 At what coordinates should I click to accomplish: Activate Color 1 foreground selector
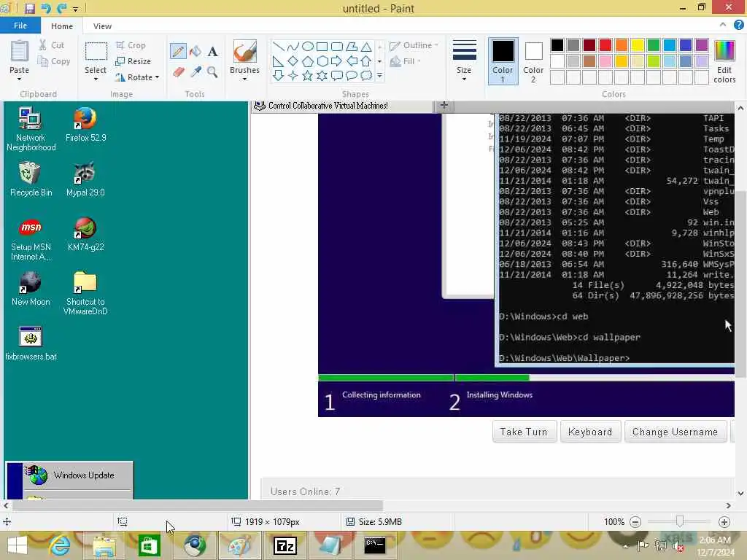point(503,61)
